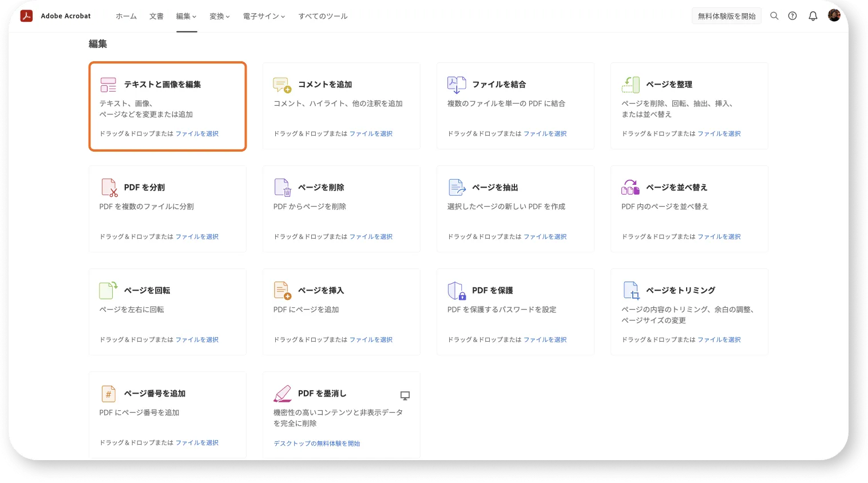Screen dimensions: 868x483
Task: Click ファイルを選択 under ページを挿入
Action: 371,339
